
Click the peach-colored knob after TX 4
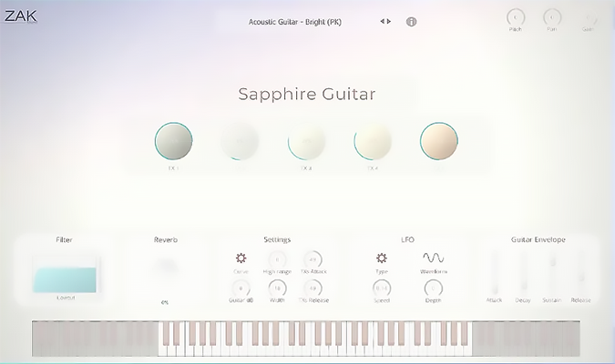tap(439, 141)
